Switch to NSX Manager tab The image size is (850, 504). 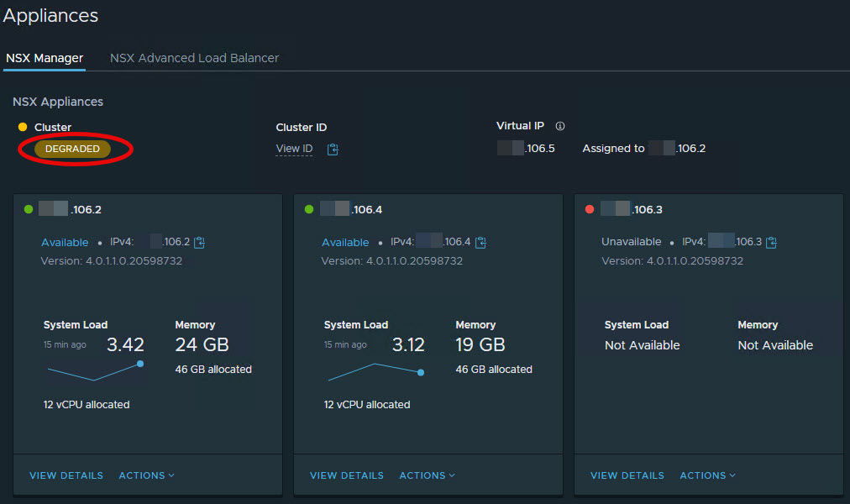click(45, 58)
